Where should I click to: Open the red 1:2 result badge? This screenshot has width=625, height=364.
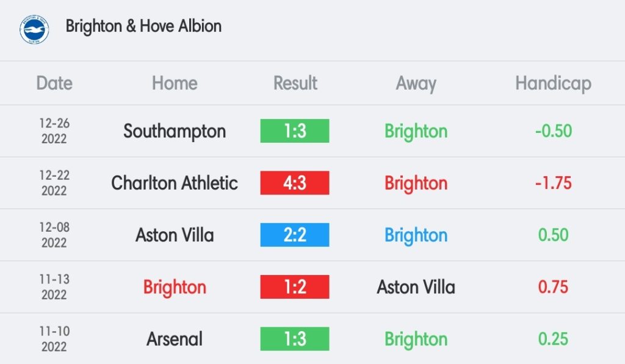tap(295, 287)
